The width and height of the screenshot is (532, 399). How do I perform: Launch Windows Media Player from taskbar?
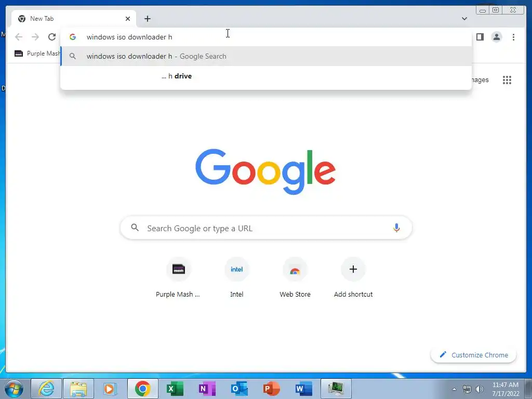point(110,389)
